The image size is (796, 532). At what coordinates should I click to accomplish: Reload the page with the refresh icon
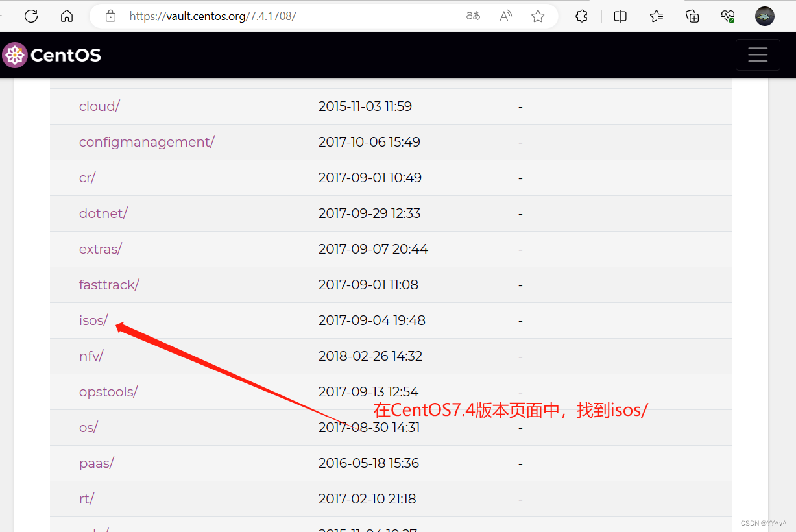pyautogui.click(x=31, y=16)
